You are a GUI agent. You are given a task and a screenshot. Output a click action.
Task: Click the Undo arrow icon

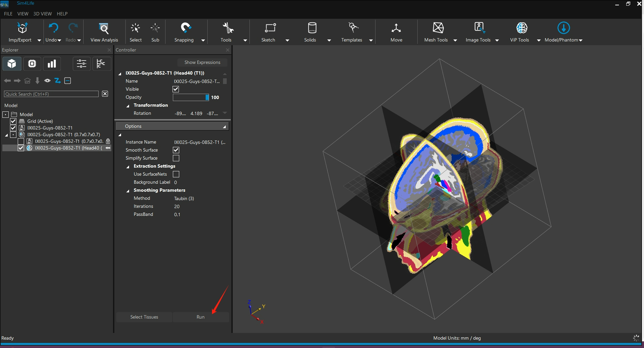(53, 28)
